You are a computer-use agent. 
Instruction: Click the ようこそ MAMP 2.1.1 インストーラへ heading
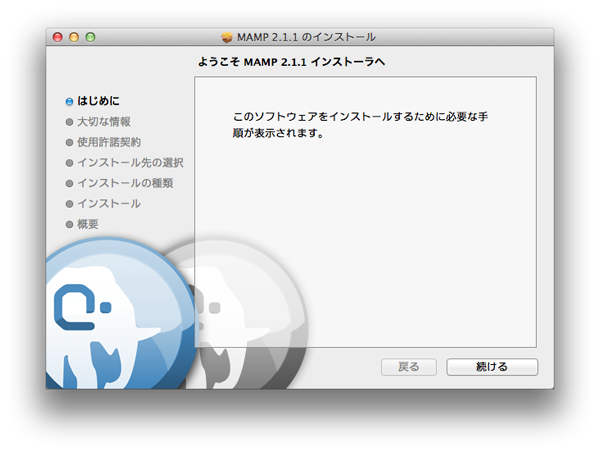291,62
